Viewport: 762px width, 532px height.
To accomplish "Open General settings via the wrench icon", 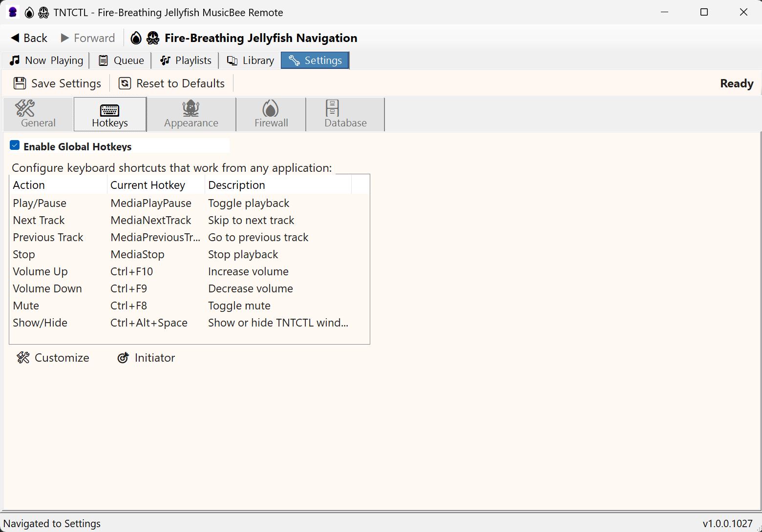I will (x=25, y=108).
